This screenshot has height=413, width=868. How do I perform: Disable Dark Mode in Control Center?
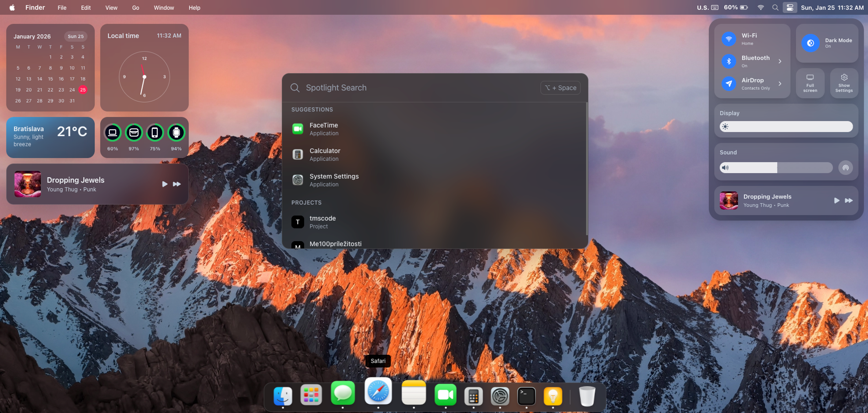pos(810,43)
